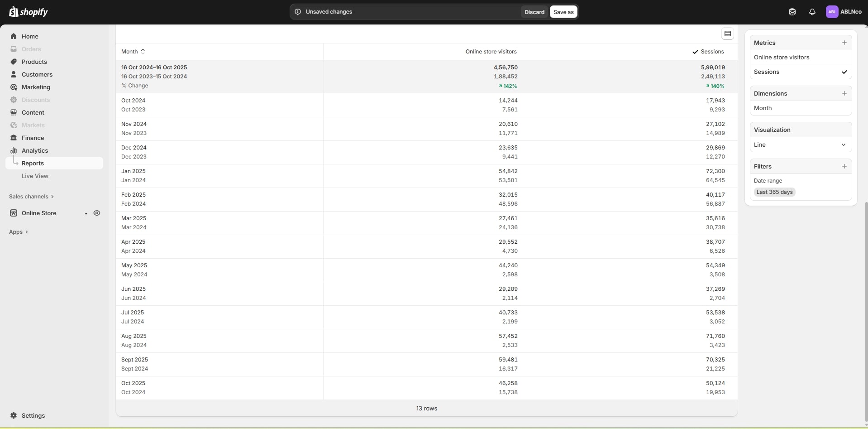Viewport: 868px width, 429px height.
Task: Click the Save as button
Action: pyautogui.click(x=563, y=12)
